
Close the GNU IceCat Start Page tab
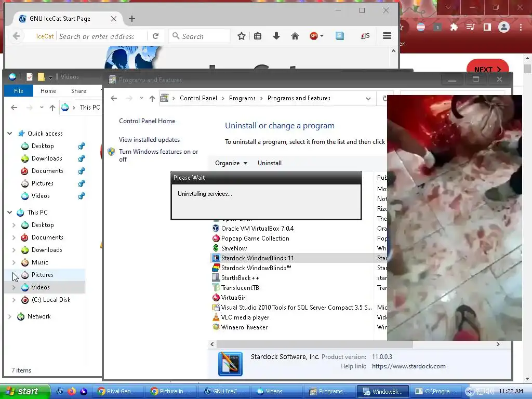(114, 19)
